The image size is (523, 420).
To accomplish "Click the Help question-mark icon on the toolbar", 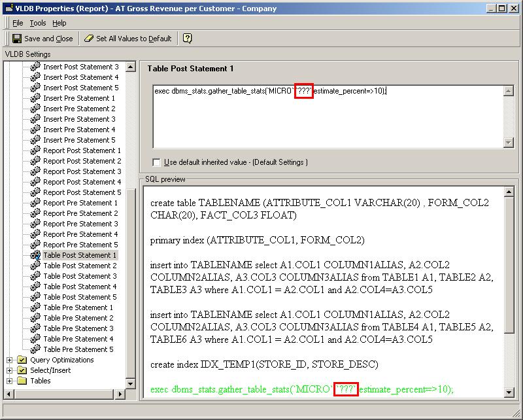I will click(188, 38).
